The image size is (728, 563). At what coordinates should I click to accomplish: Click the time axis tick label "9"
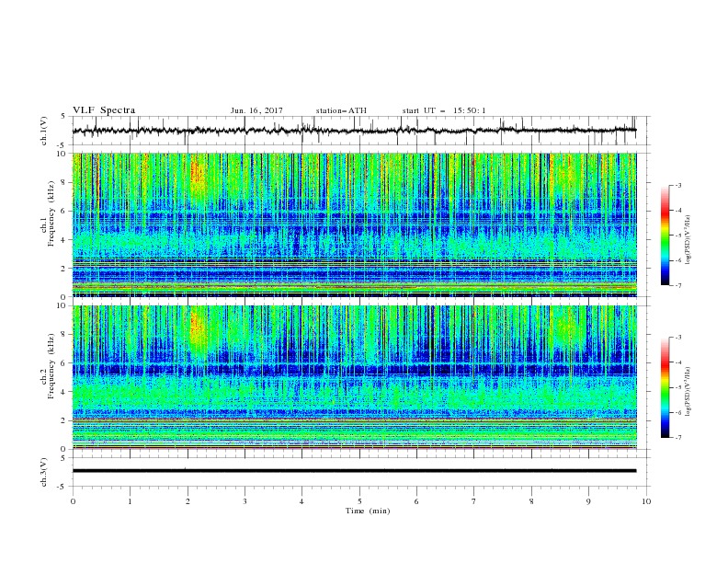588,501
